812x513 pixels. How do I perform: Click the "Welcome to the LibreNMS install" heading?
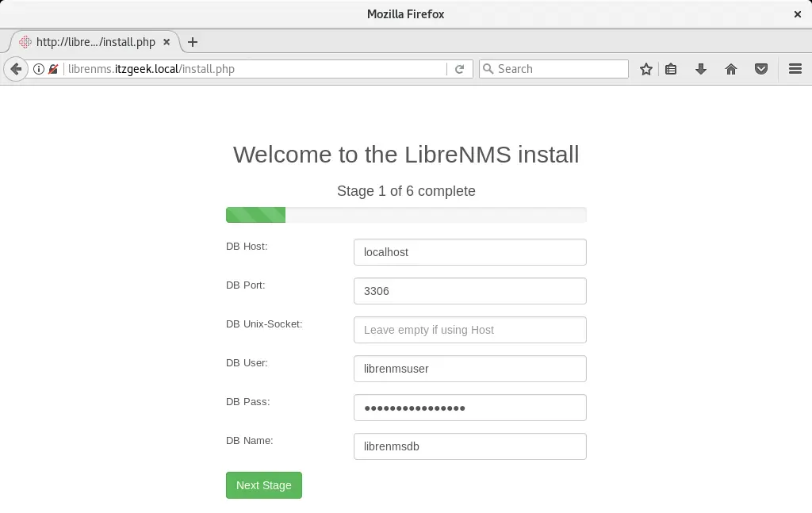406,155
